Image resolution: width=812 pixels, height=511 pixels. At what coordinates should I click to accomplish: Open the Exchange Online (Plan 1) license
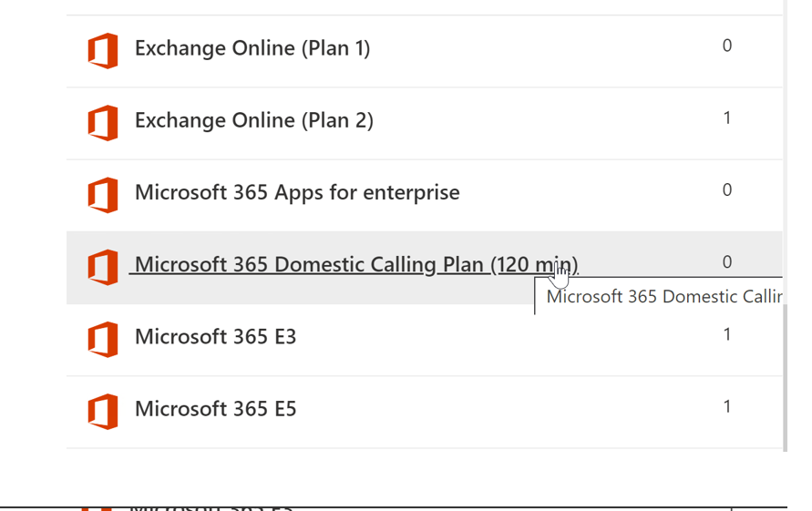click(252, 48)
